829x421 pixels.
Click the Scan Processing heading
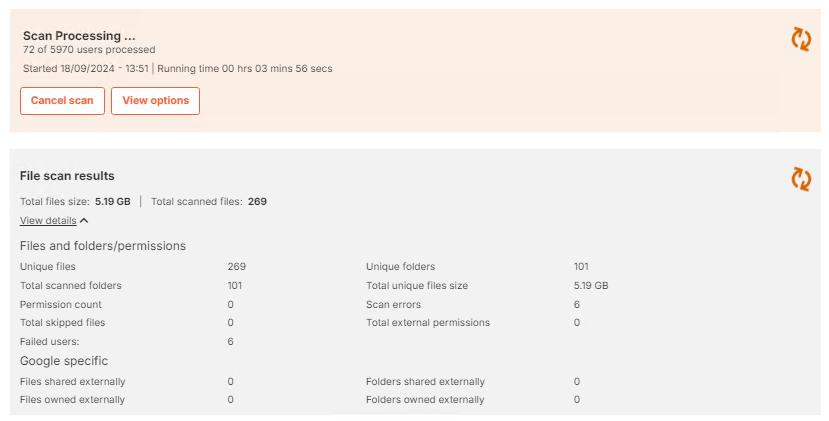(x=79, y=36)
